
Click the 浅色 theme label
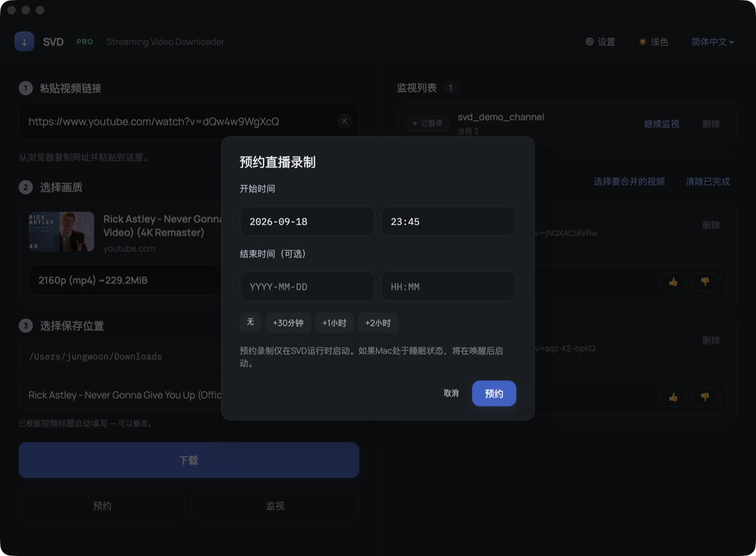[x=659, y=42]
